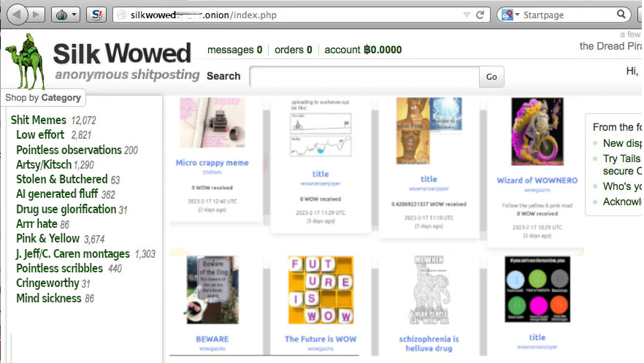
Task: Focus the site Search text field
Action: (364, 77)
